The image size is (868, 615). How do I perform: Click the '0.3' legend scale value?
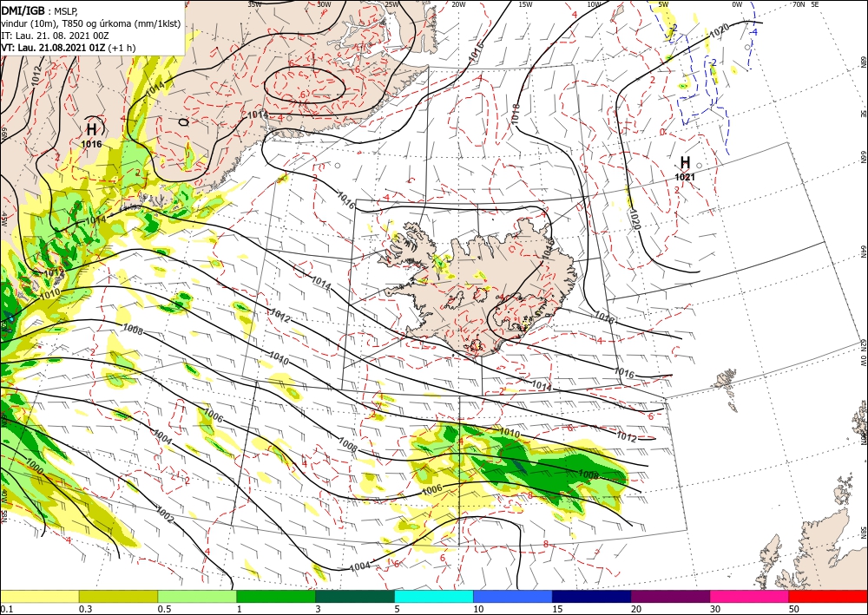[85, 609]
